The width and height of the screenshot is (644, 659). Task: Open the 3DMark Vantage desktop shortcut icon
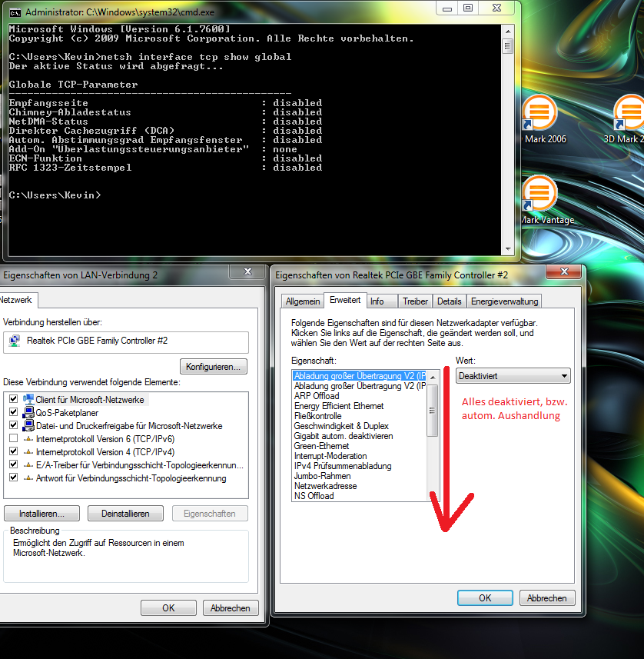(539, 193)
